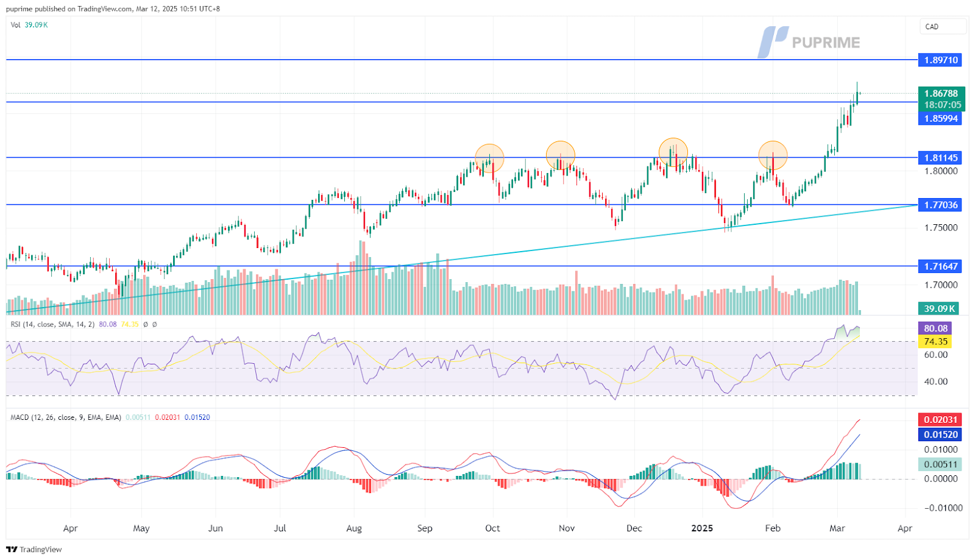Click the MACD value 0.02031 axis label
Viewport: 975px width, 560px height.
[x=940, y=419]
